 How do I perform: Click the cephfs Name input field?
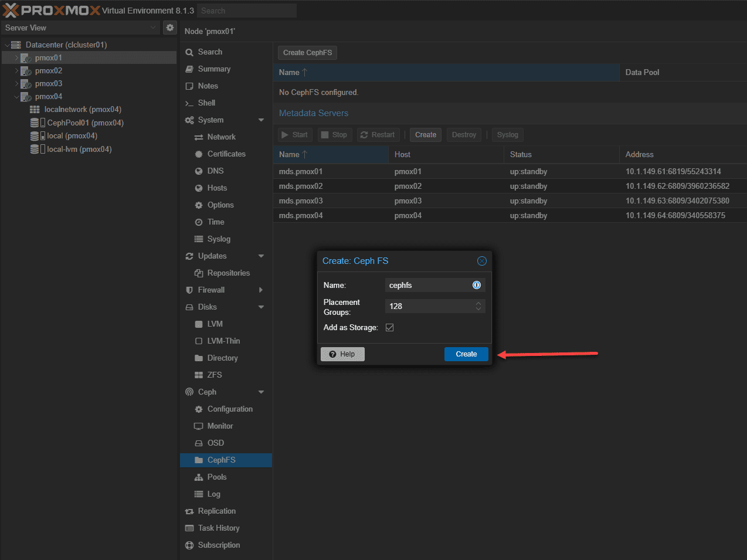(435, 285)
